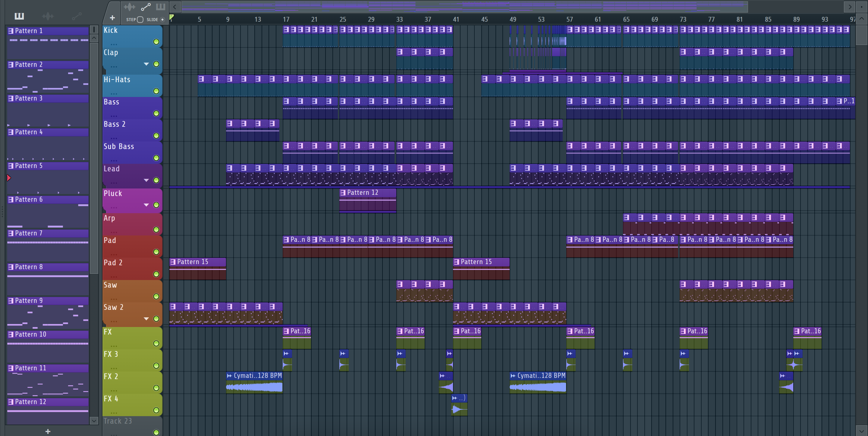Select the automation clip focus icon

146,7
